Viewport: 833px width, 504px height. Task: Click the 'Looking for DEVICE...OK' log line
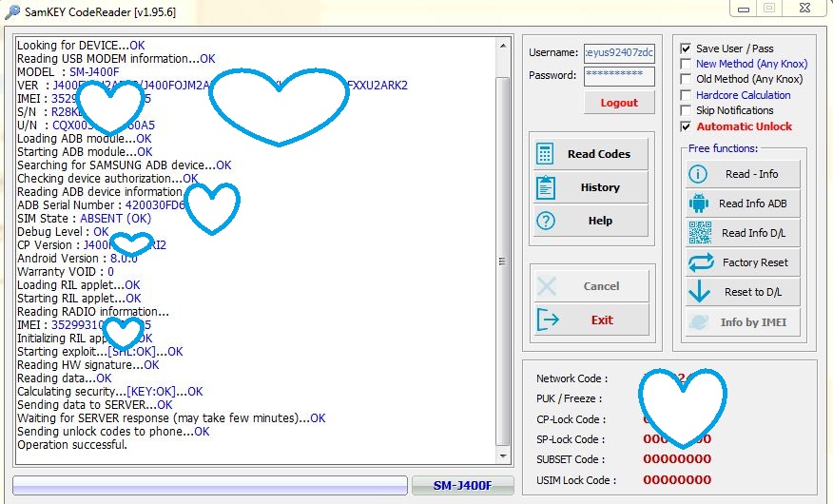point(81,45)
